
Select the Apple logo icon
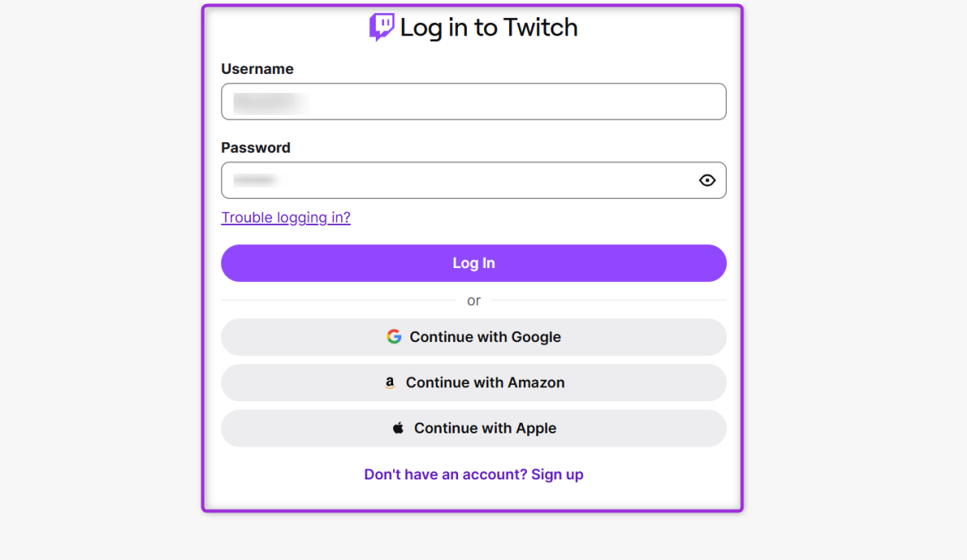tap(397, 427)
